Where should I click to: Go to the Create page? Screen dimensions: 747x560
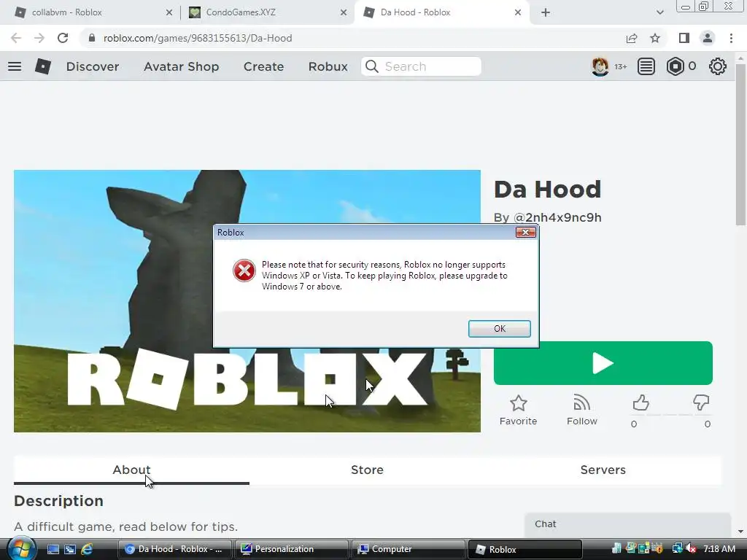click(x=263, y=66)
